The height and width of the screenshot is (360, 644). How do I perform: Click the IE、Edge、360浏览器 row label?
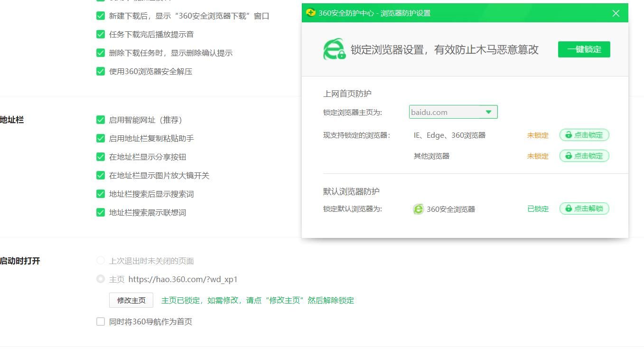point(449,135)
